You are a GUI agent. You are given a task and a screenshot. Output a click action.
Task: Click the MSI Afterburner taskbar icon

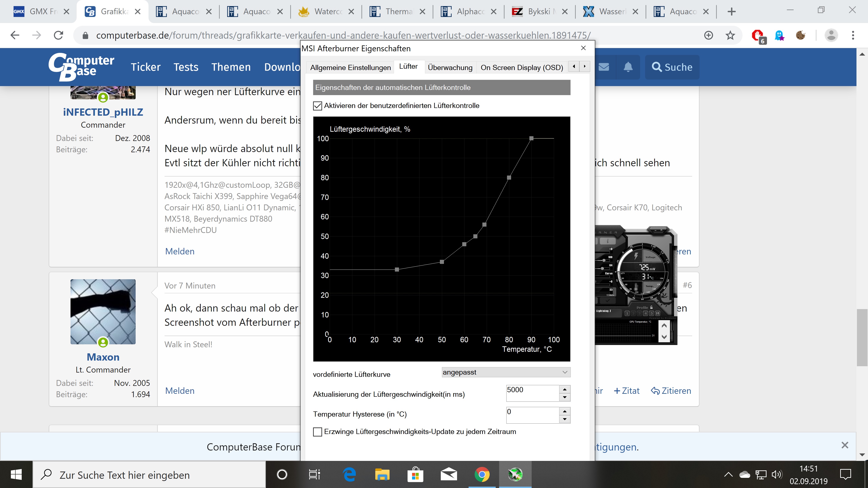coord(515,474)
